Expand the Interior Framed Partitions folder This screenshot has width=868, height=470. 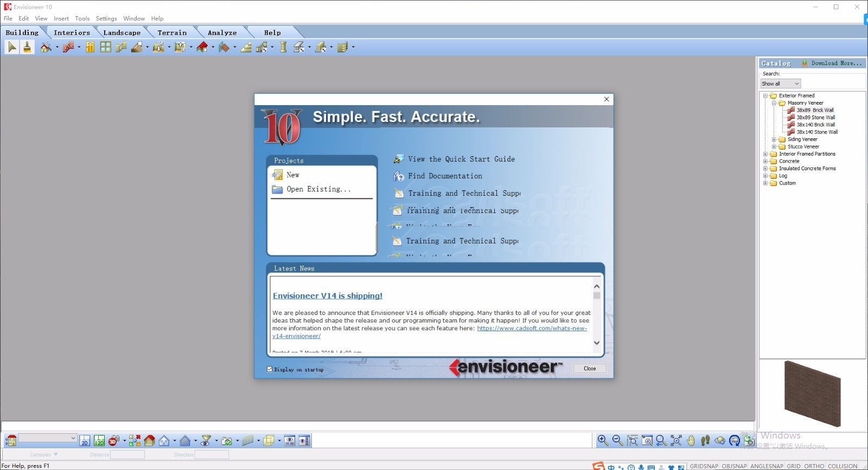765,154
